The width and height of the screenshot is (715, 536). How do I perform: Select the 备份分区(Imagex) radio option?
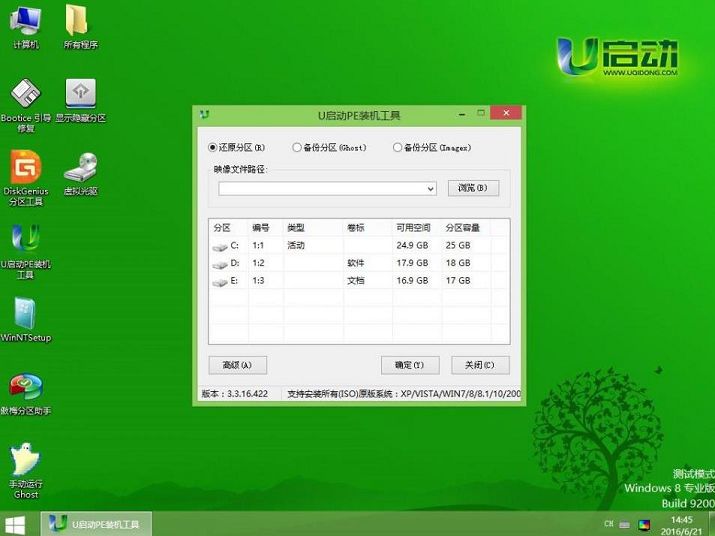click(x=432, y=147)
